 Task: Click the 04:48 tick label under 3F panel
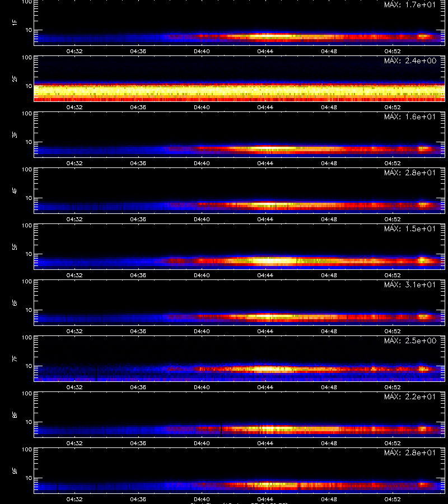(x=329, y=164)
